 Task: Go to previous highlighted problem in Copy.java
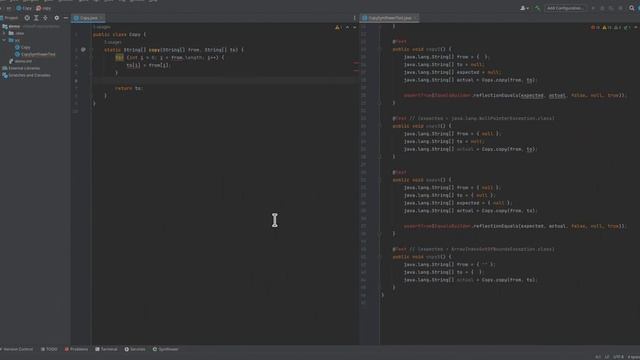click(347, 27)
